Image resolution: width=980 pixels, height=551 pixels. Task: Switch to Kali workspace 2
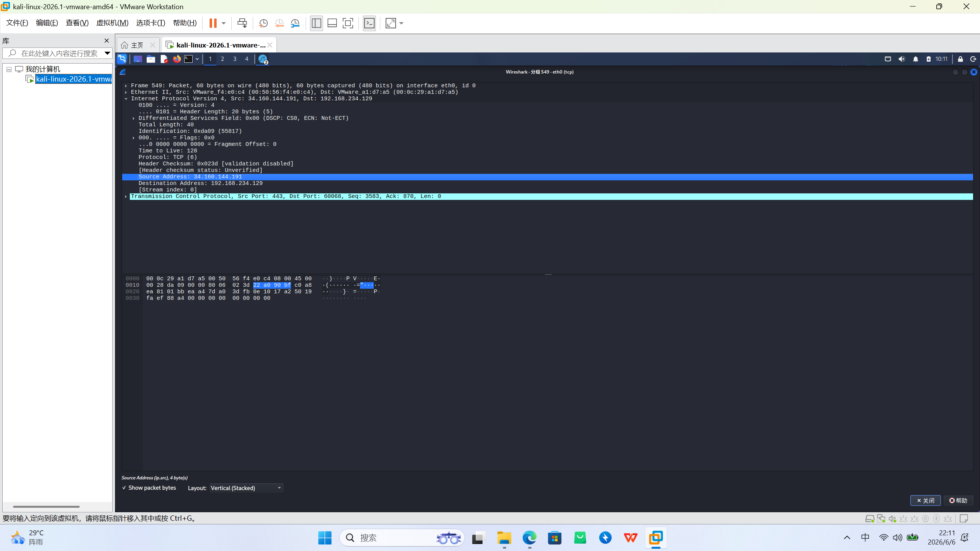click(222, 59)
